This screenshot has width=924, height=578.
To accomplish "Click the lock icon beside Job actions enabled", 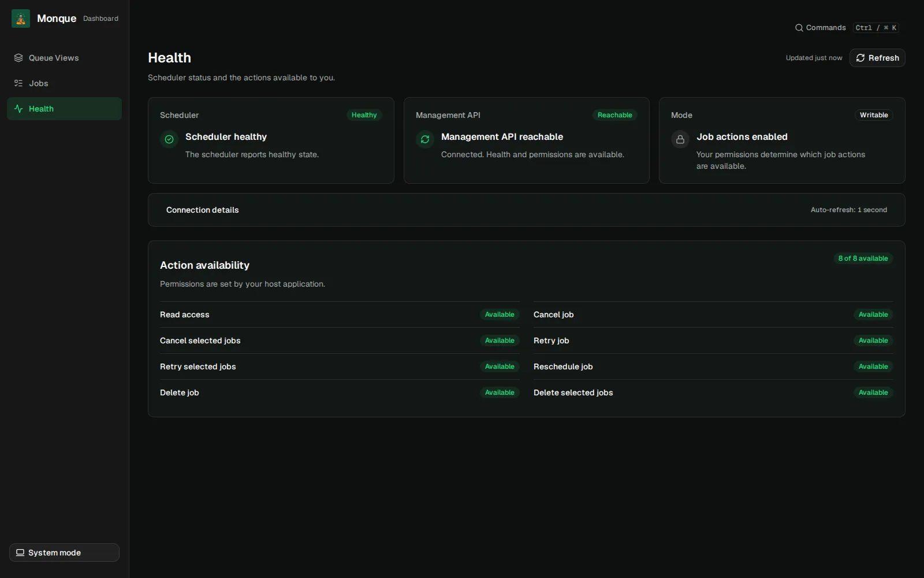I will pyautogui.click(x=680, y=139).
